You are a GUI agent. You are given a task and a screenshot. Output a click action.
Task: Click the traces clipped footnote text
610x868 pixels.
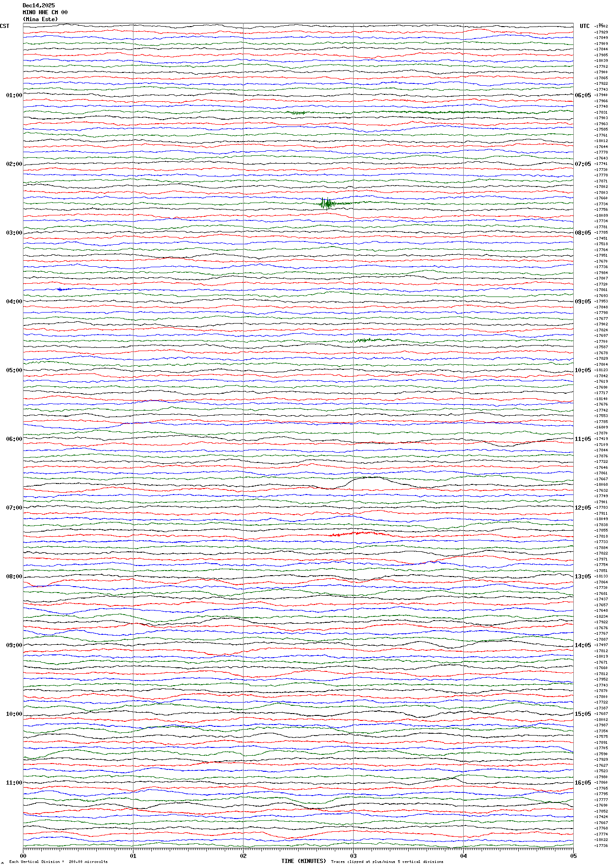point(387,862)
